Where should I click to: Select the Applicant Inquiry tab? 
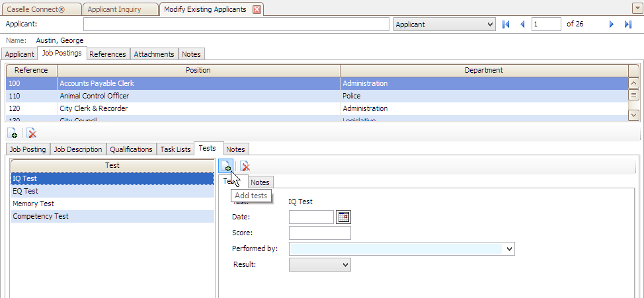click(120, 9)
